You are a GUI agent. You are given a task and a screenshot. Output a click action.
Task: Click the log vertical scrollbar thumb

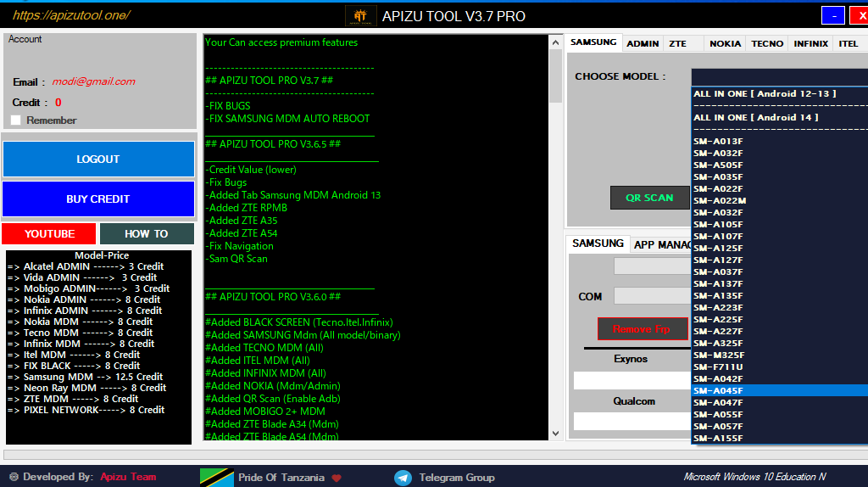click(556, 76)
